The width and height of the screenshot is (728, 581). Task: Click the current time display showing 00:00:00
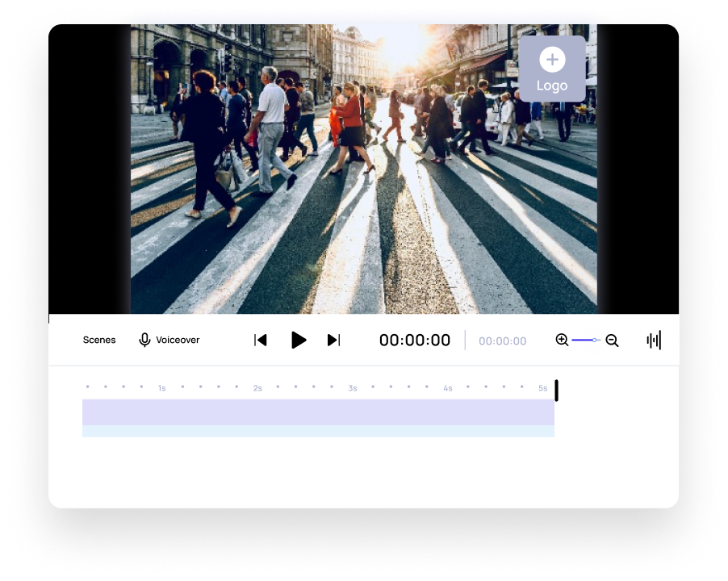[415, 340]
